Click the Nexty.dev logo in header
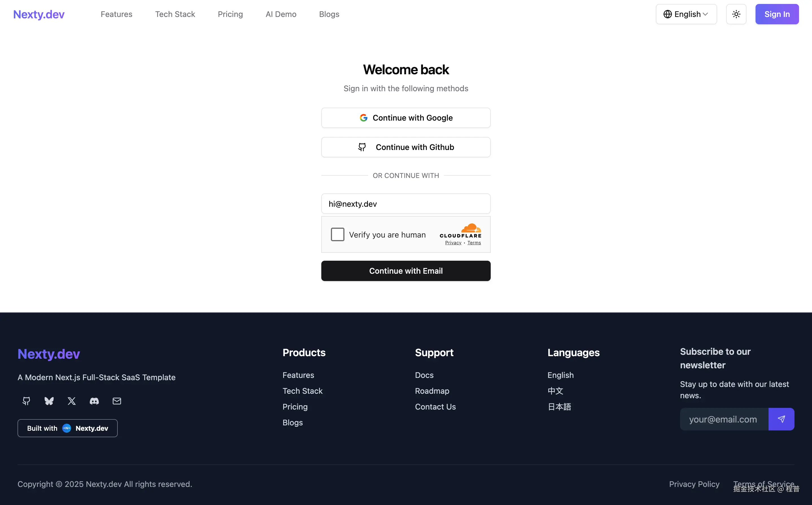Viewport: 812px width, 505px height. (39, 14)
